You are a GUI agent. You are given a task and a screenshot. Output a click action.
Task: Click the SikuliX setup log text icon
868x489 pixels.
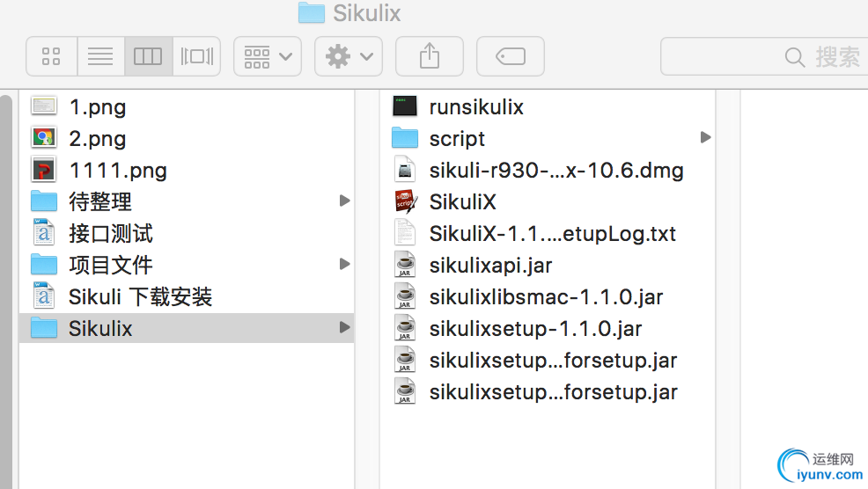[x=405, y=233]
